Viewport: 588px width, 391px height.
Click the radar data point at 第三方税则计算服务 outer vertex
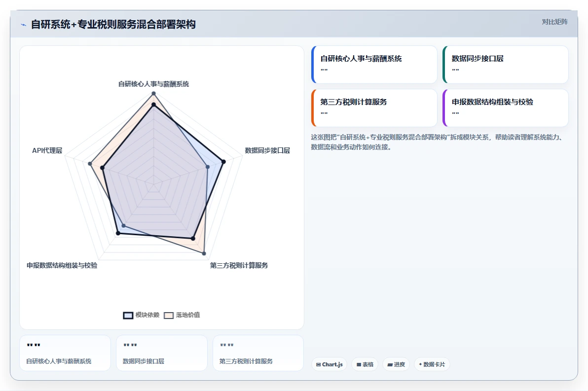(x=204, y=253)
